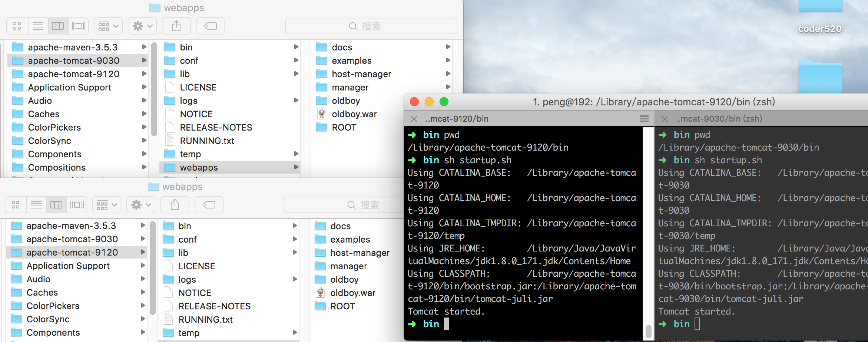The image size is (868, 342).
Task: Switch to ..mcat-9030/bin (zsh) terminal tab
Action: tap(762, 119)
